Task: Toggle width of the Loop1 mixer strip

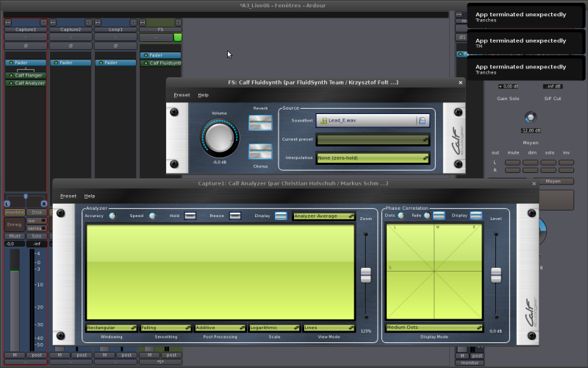Action: (98, 23)
